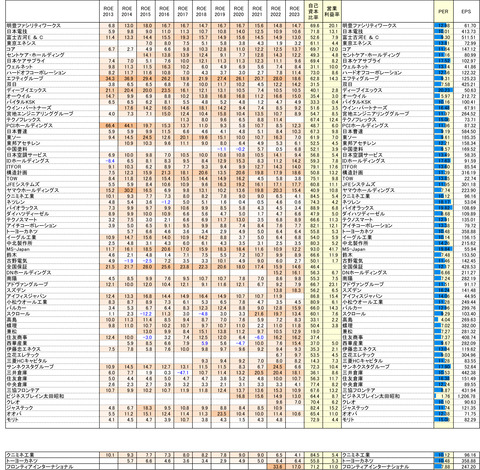
Task: Select the ROE 2019 column header
Action: pos(220,11)
